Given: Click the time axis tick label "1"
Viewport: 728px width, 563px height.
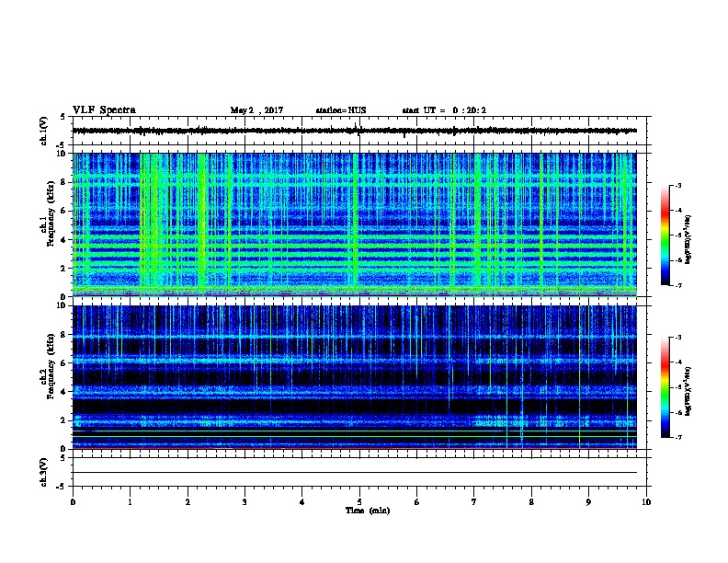Looking at the screenshot, I should 130,502.
